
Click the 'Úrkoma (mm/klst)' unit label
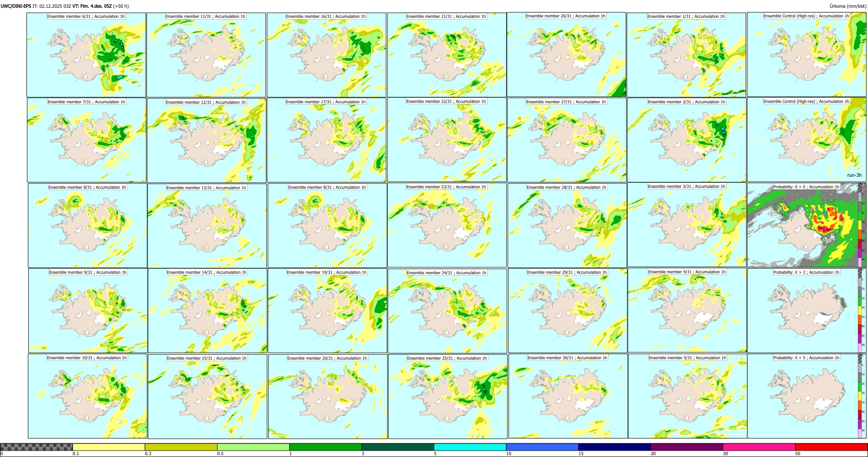(x=847, y=6)
